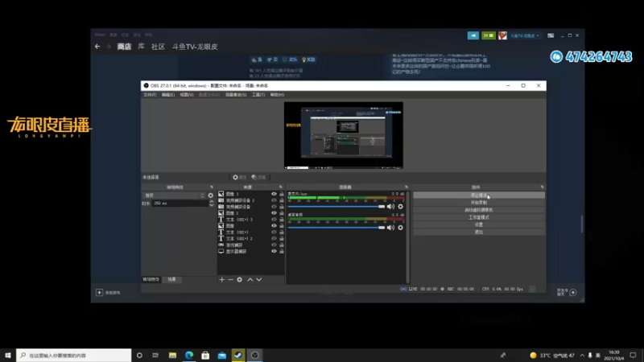Toggle visibility of 视频捕获设备 source
Image resolution: width=644 pixels, height=362 pixels.
point(274,207)
